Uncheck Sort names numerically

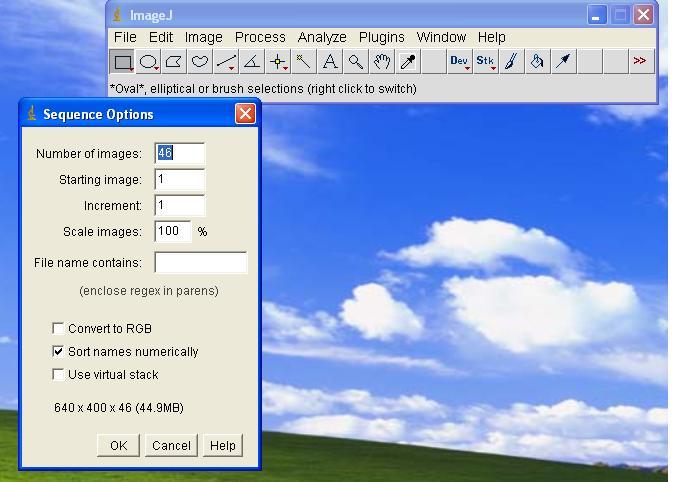pyautogui.click(x=58, y=351)
